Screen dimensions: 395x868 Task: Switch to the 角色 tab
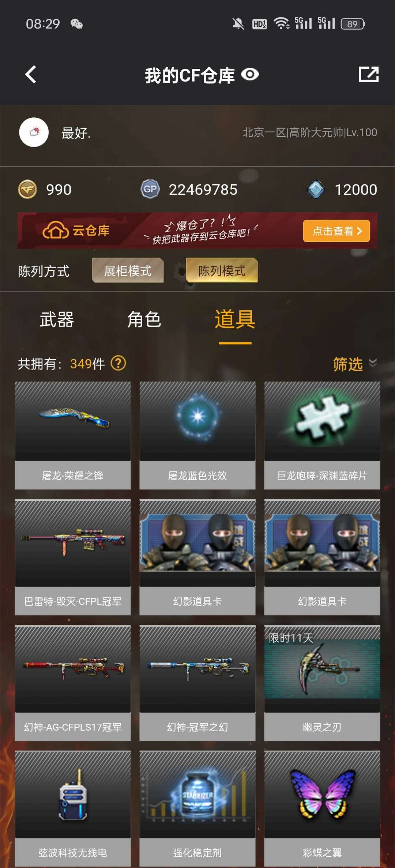pos(144,319)
